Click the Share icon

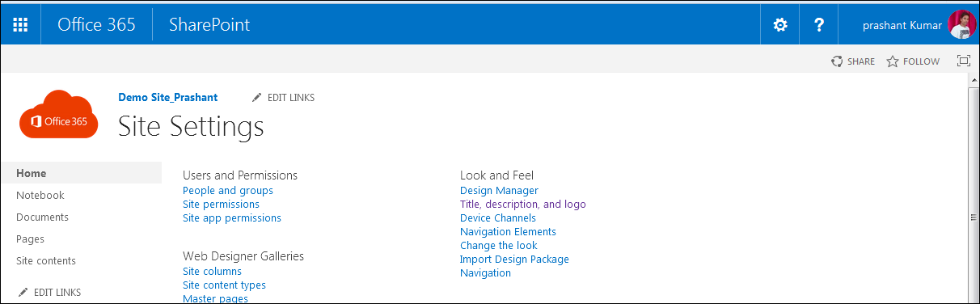pos(838,61)
